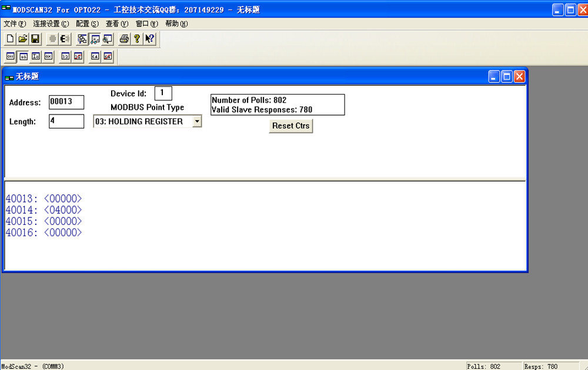Open the 文件 (File) menu

coord(15,24)
